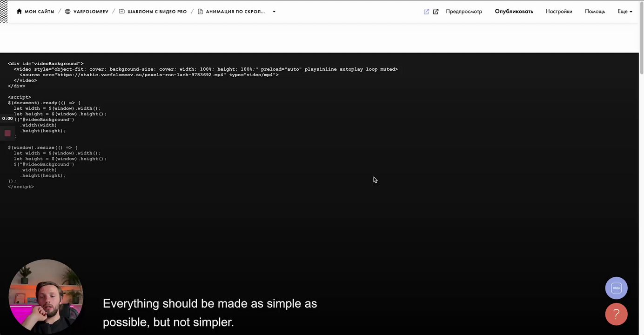The height and width of the screenshot is (335, 644).
Task: Expand the Еще dropdown menu
Action: point(624,12)
